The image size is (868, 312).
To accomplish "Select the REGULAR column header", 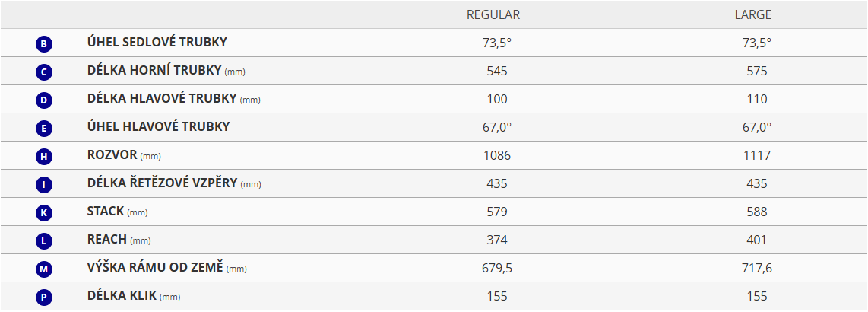I will [x=493, y=15].
